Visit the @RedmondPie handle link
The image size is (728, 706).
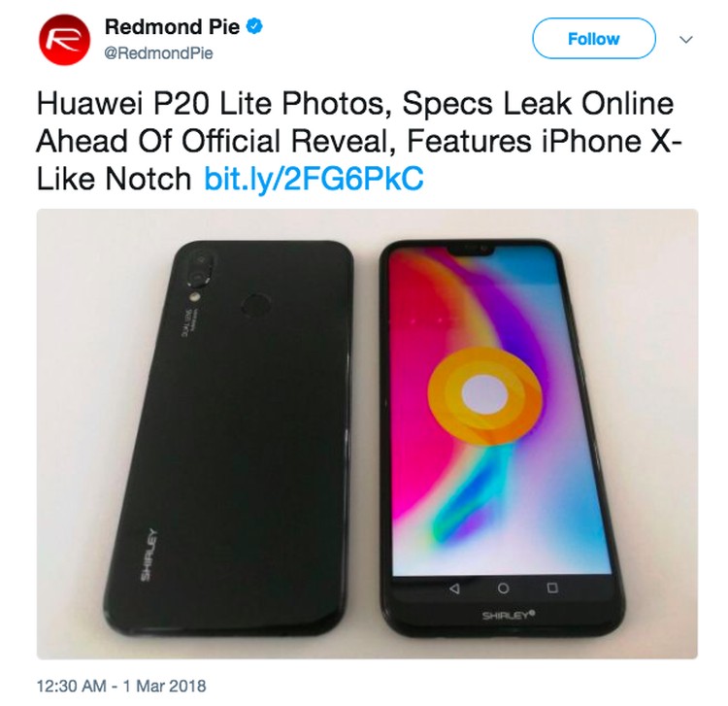159,53
